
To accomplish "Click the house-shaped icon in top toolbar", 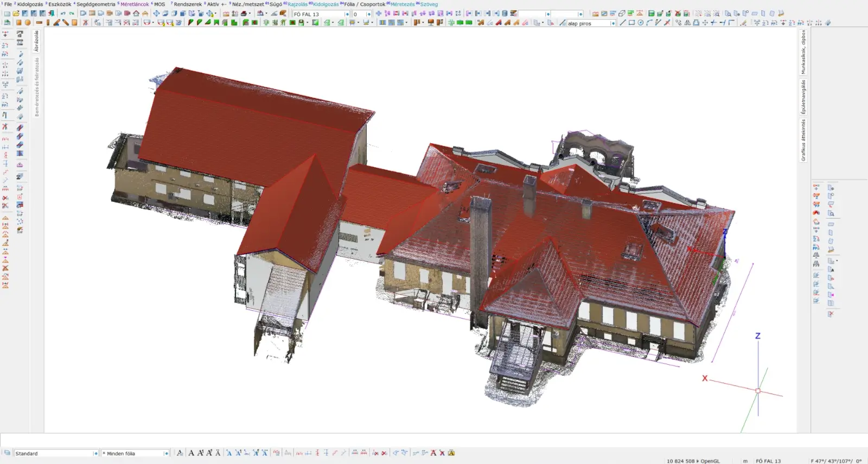I will [136, 14].
